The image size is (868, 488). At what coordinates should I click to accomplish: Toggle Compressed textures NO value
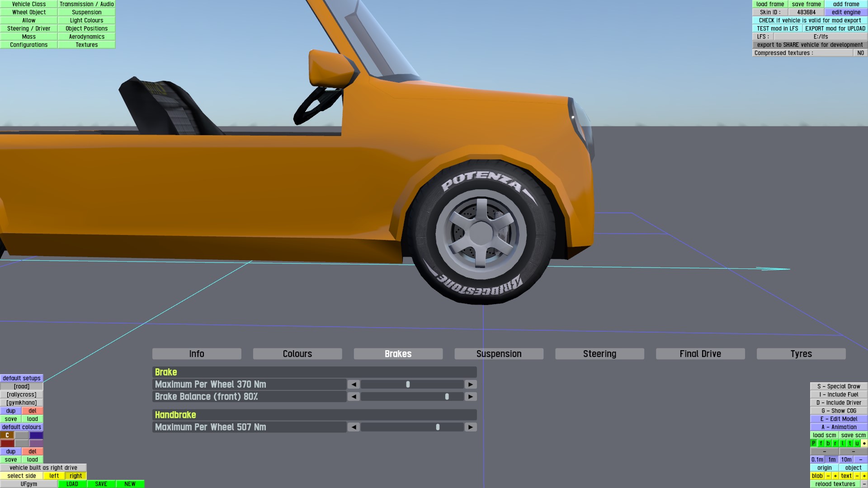point(860,53)
